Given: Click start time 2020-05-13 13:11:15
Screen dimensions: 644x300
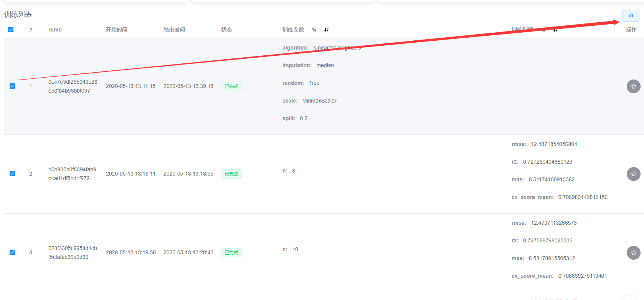Looking at the screenshot, I should [131, 86].
